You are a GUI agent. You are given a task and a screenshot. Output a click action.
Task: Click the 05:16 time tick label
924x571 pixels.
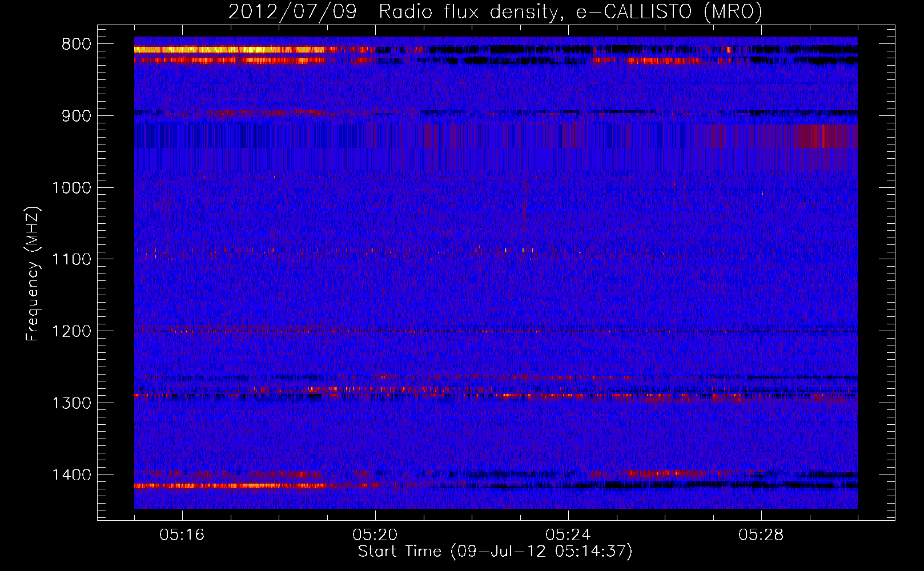coord(182,535)
